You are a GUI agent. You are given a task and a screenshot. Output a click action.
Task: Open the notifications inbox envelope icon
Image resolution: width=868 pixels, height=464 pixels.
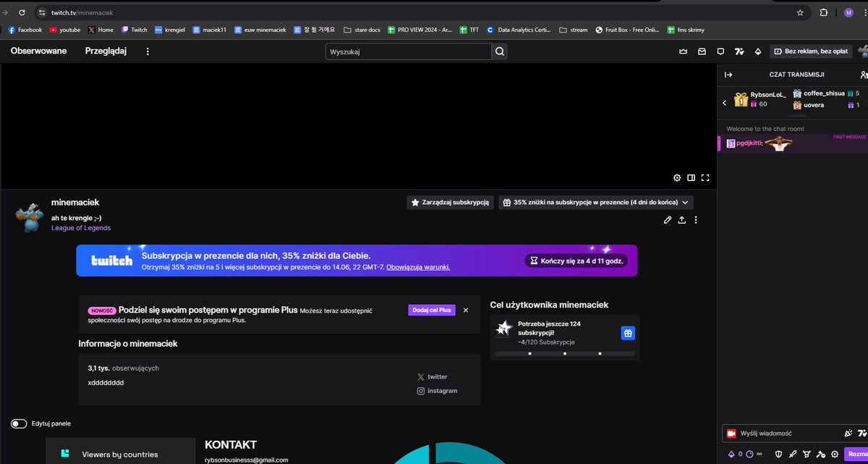coord(702,51)
